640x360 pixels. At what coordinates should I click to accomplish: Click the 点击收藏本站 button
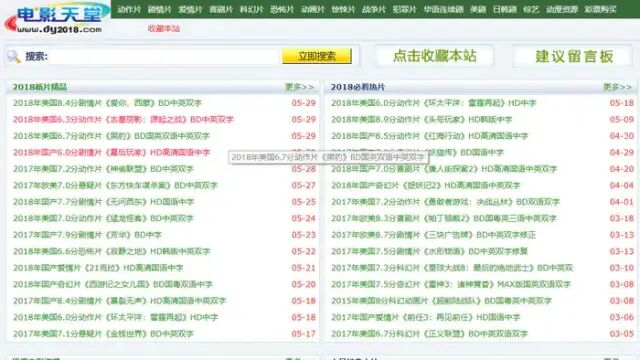pyautogui.click(x=435, y=56)
